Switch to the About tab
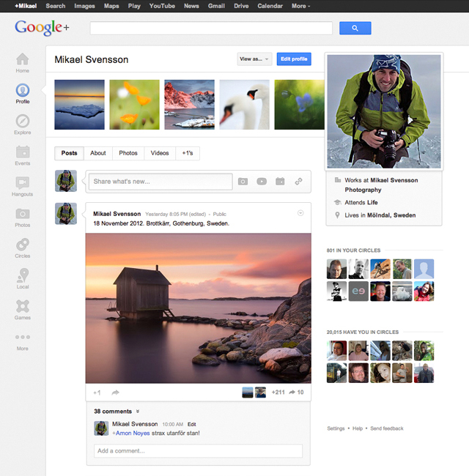Viewport: 469px width, 476px height. pos(97,153)
